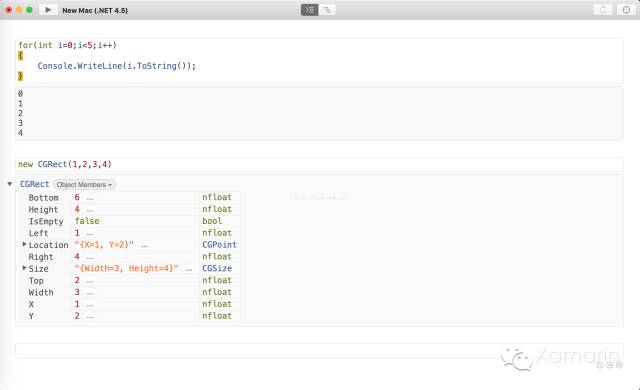Image resolution: width=640 pixels, height=390 pixels.
Task: Click the new CGRect(1,2,3,4) code cell
Action: [319, 164]
